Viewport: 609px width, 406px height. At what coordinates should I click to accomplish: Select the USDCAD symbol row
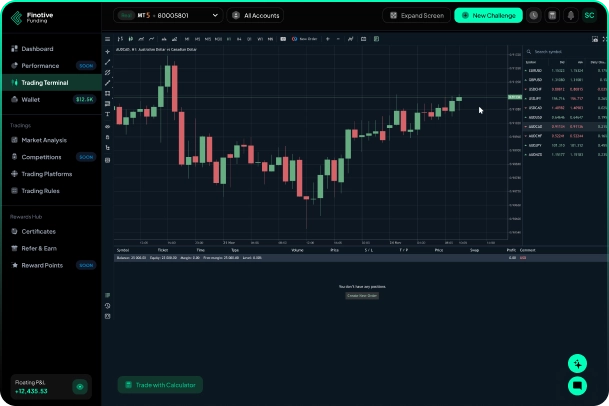566,108
